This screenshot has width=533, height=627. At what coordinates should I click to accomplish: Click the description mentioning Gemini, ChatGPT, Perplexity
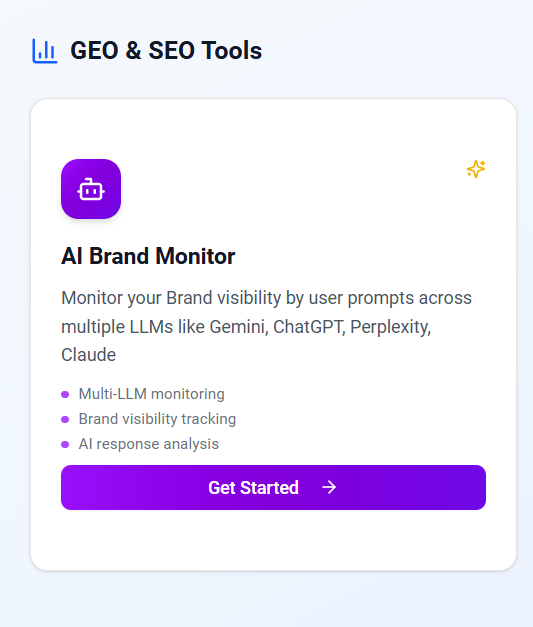(x=267, y=326)
